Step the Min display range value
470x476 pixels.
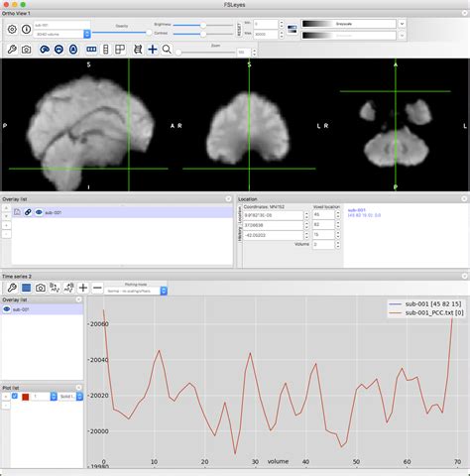click(x=282, y=24)
